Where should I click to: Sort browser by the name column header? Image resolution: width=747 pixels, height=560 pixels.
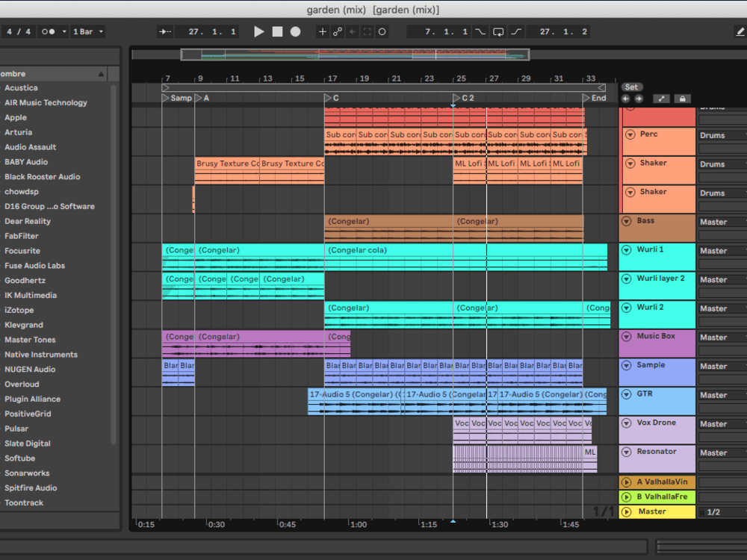pos(53,74)
